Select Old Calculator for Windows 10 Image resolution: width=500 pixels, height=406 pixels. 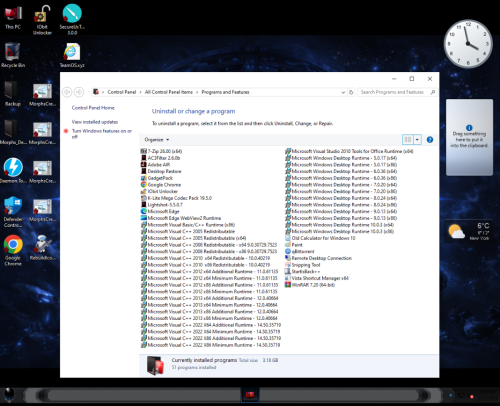[x=320, y=238]
